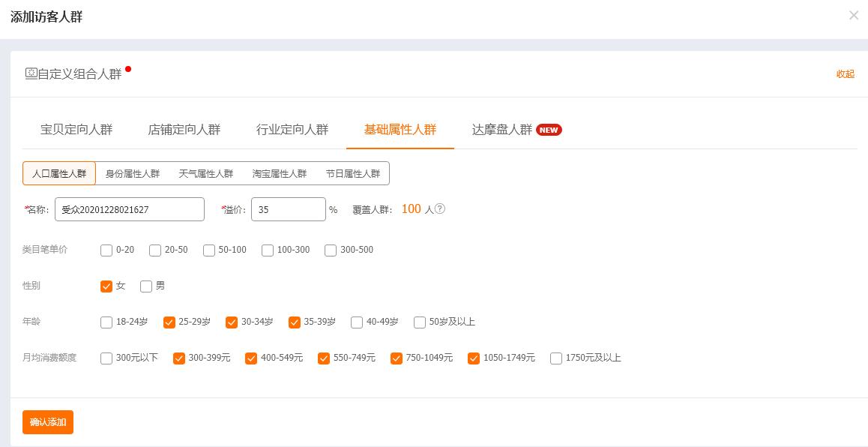Click the 溢价 percentage input field
868x447 pixels.
288,209
